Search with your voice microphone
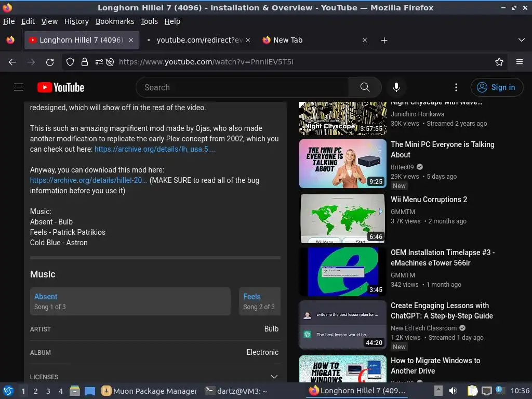The width and height of the screenshot is (532, 399). point(396,87)
